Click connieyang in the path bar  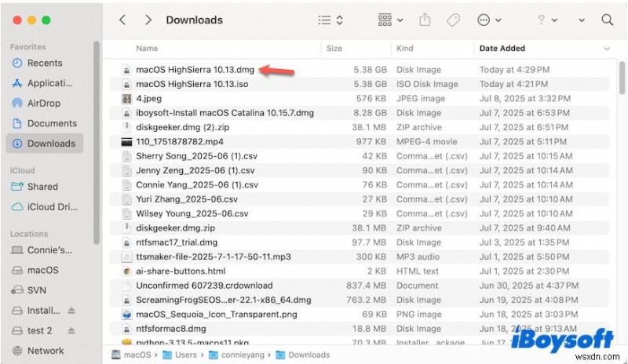[237, 355]
